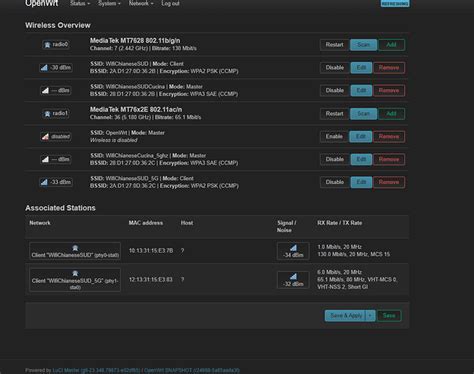Screen dimensions: 474x374
Task: Disable the WillChianeseSUD client network
Action: [x=335, y=68]
